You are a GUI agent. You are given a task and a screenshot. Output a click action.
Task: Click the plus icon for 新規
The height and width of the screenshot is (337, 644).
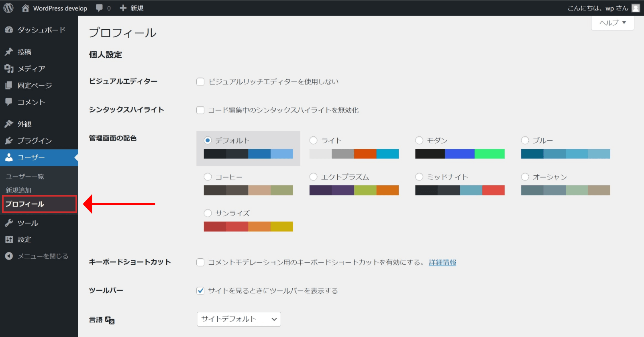[123, 8]
